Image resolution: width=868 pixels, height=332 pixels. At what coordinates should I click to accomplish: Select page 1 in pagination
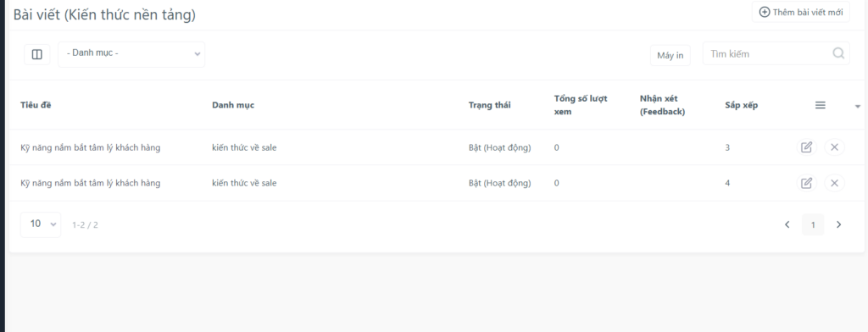[x=813, y=224]
